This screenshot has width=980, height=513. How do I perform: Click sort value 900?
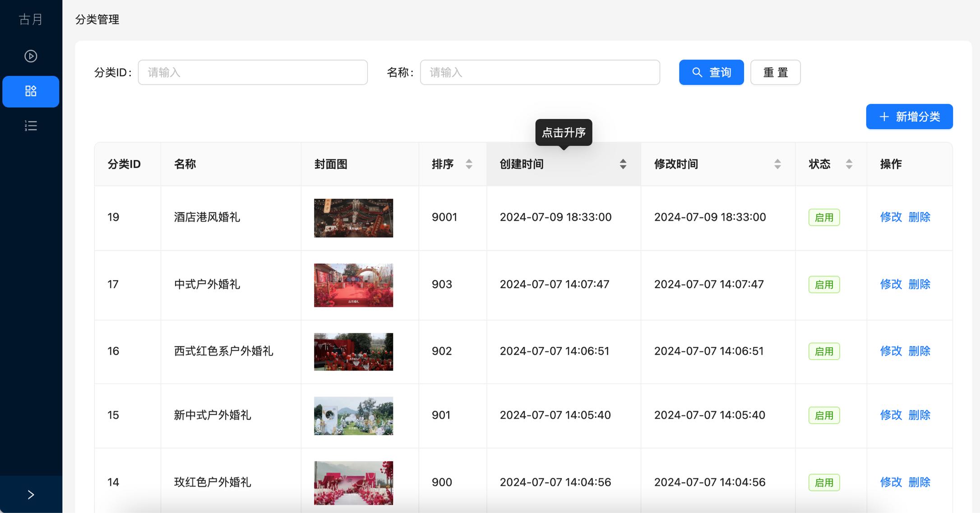tap(442, 482)
